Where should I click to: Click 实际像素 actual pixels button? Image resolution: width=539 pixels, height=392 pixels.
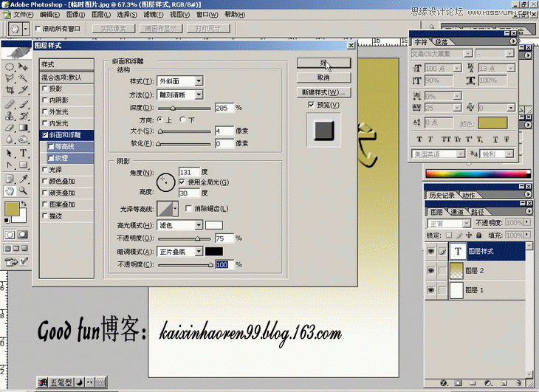(x=114, y=29)
